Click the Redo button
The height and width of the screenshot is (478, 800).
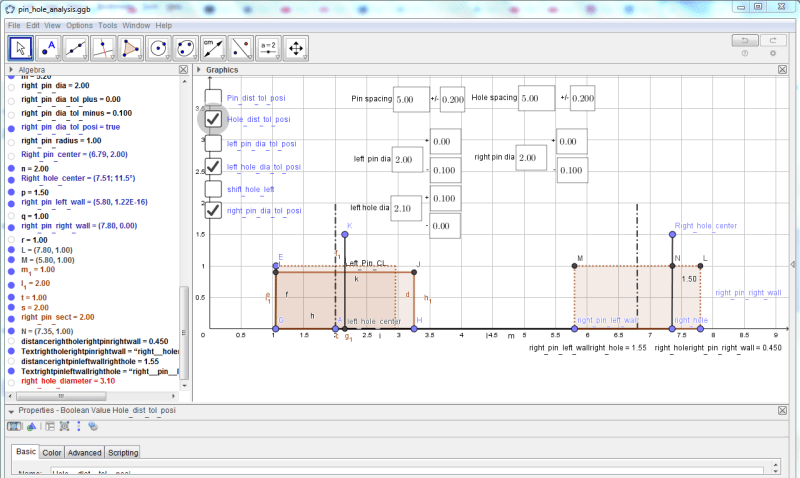coord(773,40)
